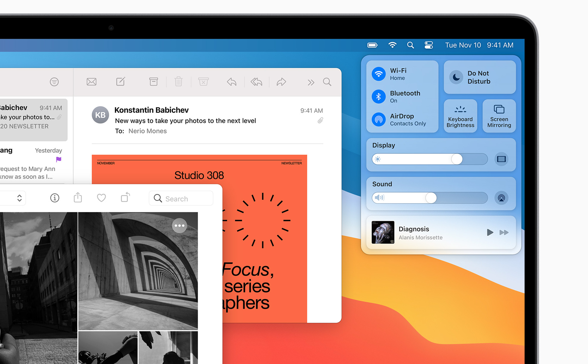Screen dimensions: 588x364
Task: Click the Sound section heading
Action: pyautogui.click(x=382, y=184)
